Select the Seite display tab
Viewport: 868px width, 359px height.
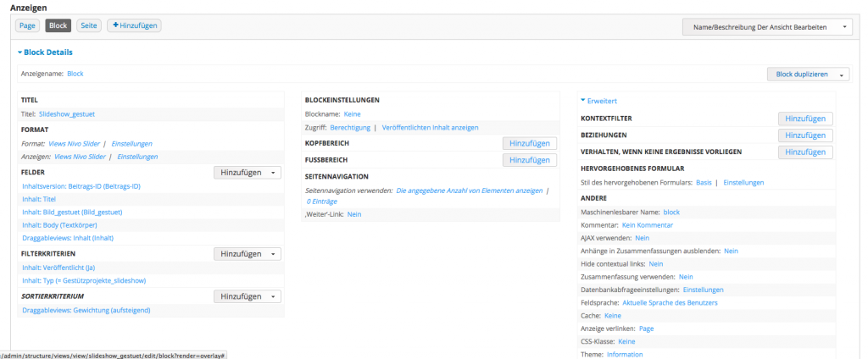click(88, 25)
